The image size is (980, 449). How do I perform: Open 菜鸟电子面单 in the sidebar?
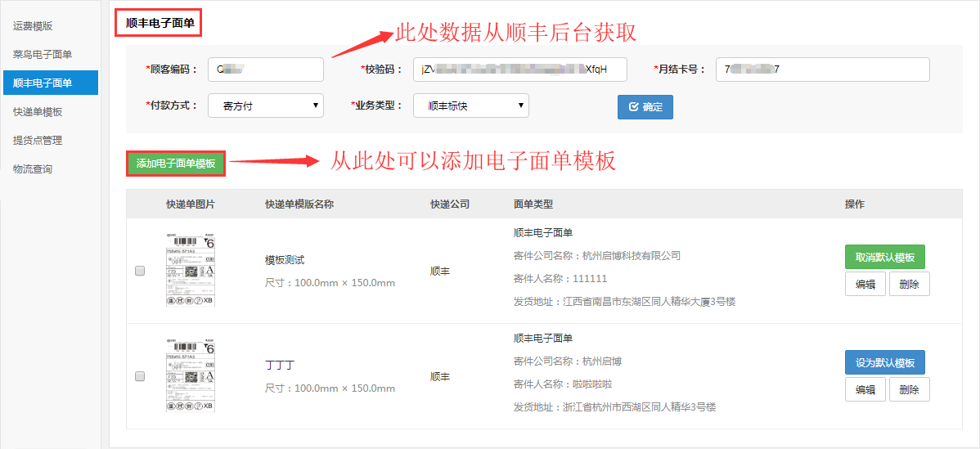[43, 54]
